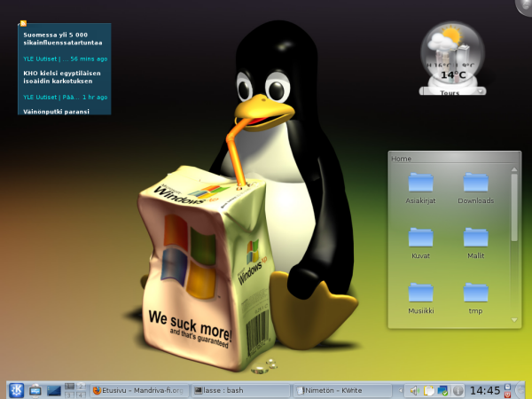Open the KDE application launcher menu
This screenshot has height=399, width=532.
pos(16,390)
